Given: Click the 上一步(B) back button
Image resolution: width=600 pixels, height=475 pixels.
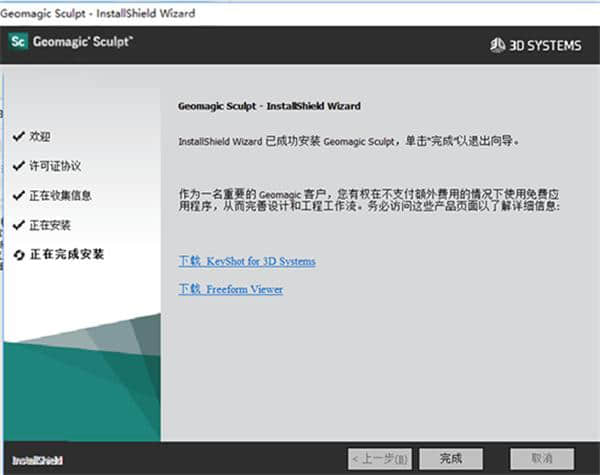Looking at the screenshot, I should 379,458.
